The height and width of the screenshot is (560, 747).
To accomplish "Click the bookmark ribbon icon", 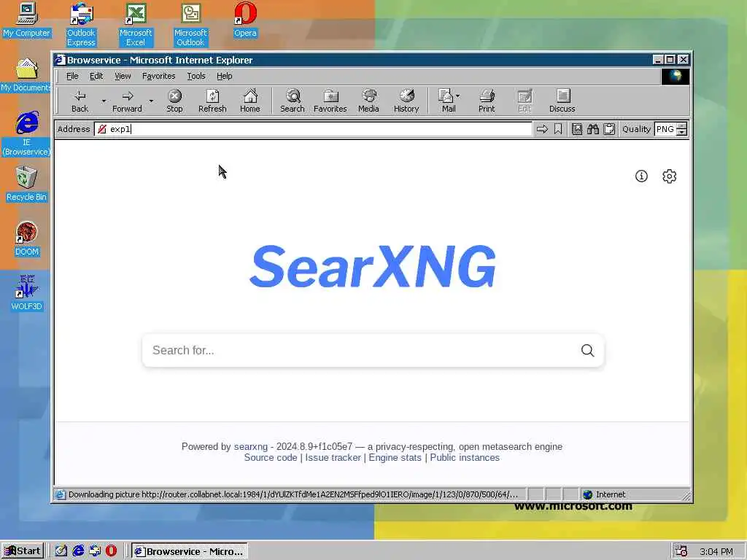I will coord(558,129).
